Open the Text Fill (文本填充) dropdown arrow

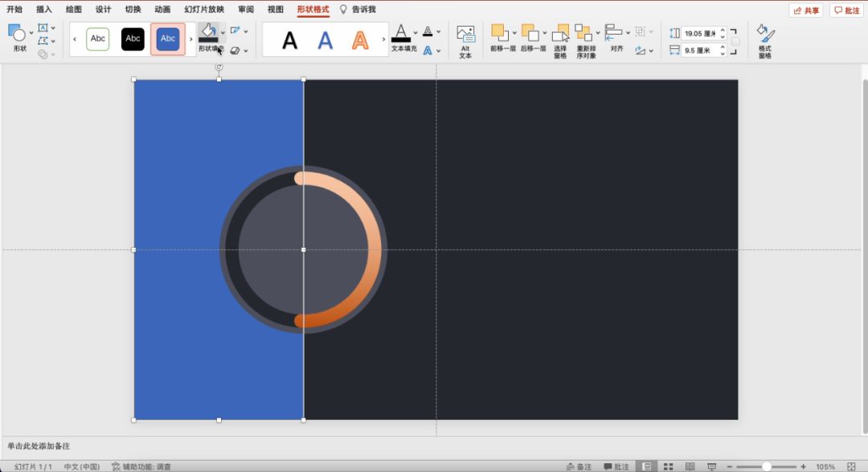click(x=416, y=33)
